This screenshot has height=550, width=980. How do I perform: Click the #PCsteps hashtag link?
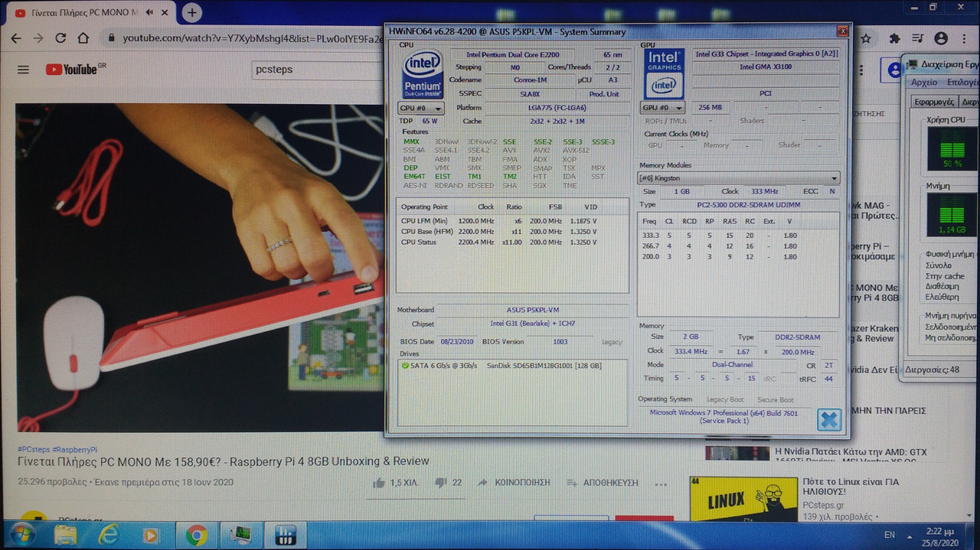tap(33, 449)
